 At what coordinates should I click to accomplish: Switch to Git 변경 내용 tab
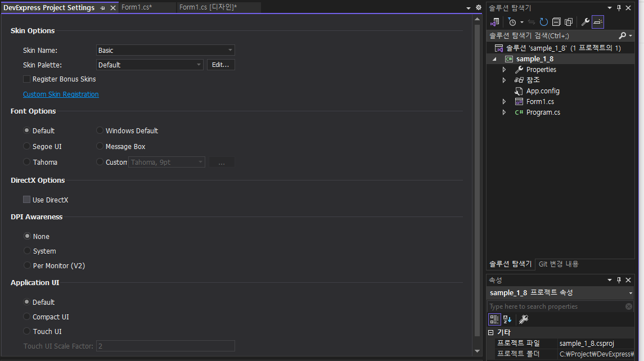(x=558, y=264)
